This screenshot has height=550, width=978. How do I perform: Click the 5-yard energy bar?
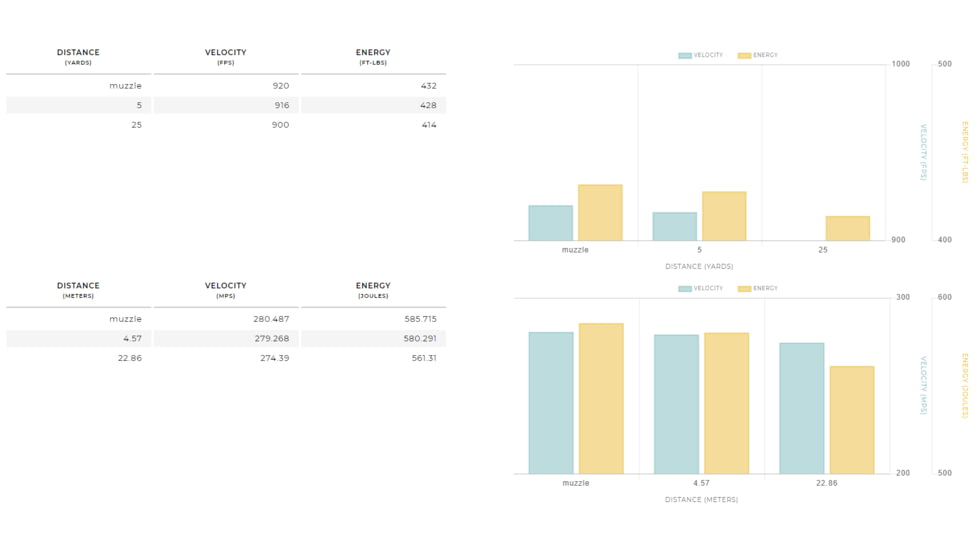pos(724,216)
